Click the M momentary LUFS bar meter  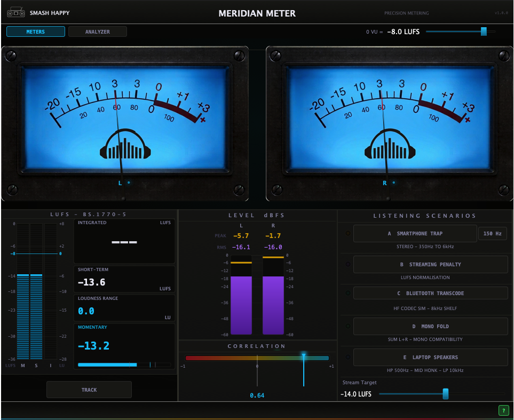click(23, 291)
